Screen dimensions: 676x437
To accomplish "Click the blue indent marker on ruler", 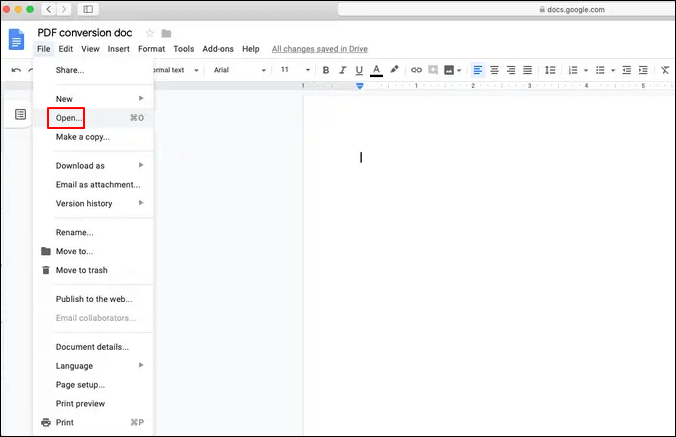I will [x=360, y=86].
